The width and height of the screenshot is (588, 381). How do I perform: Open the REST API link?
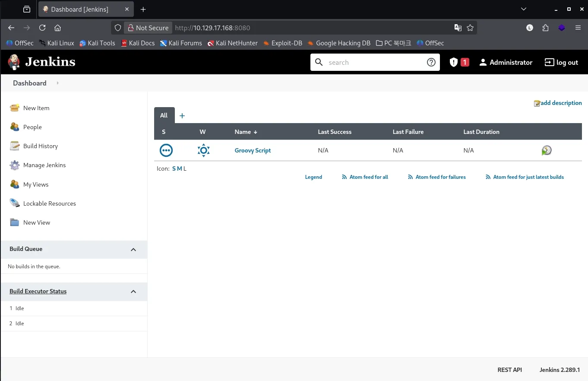point(509,370)
